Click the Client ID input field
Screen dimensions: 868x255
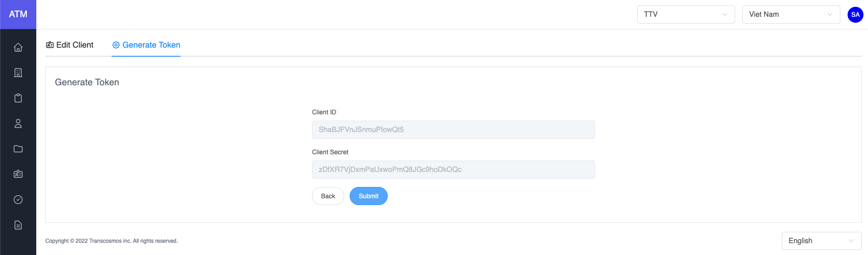coord(453,130)
